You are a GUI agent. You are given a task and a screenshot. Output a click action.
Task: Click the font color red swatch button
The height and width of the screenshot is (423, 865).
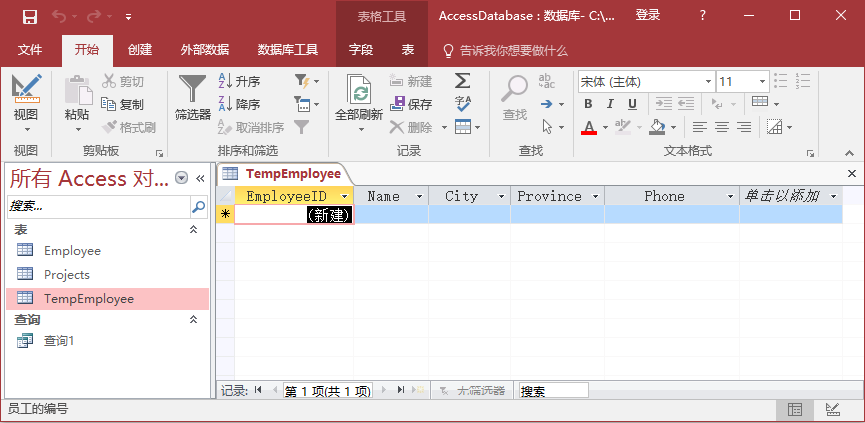[588, 127]
